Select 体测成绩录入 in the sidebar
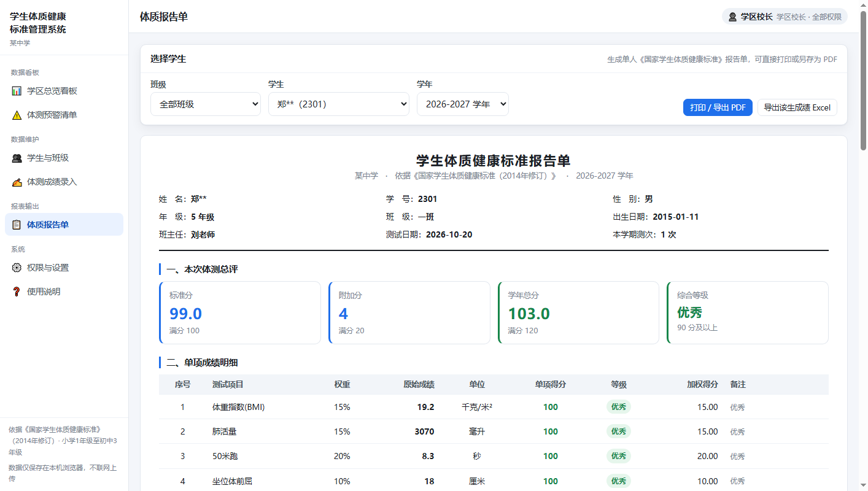 (x=64, y=182)
